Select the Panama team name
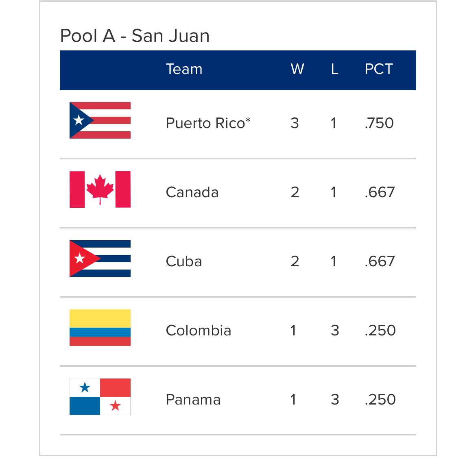The width and height of the screenshot is (476, 459). (x=193, y=400)
